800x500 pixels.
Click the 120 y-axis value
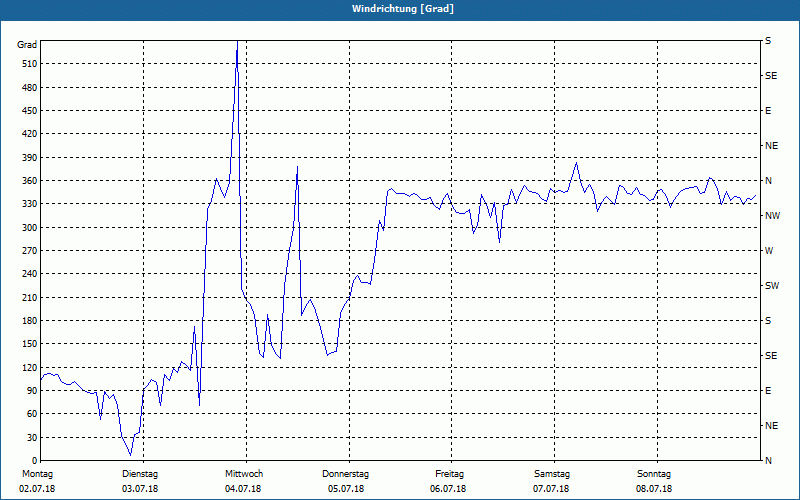tap(30, 367)
